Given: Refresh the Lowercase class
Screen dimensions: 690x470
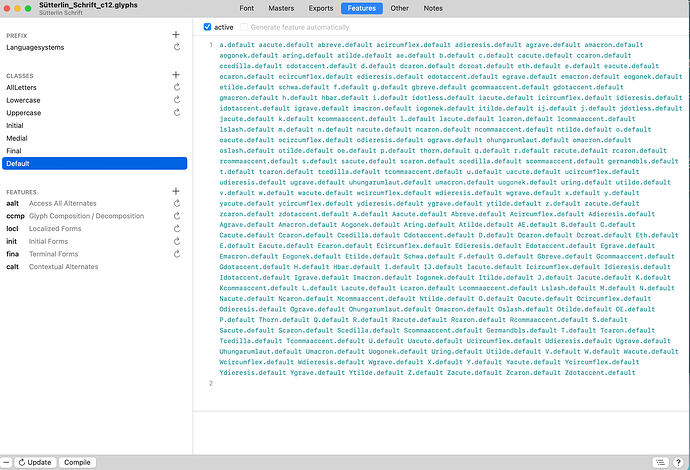Looking at the screenshot, I should 176,100.
